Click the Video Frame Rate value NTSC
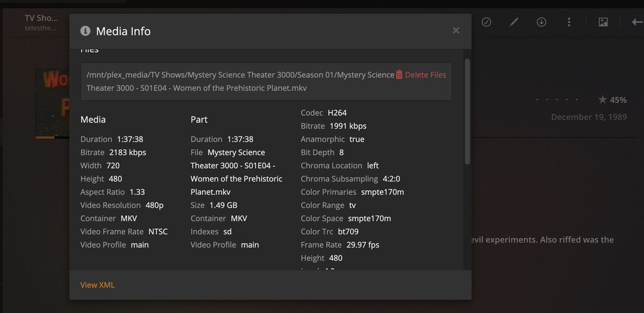Image resolution: width=644 pixels, height=313 pixels. tap(158, 231)
